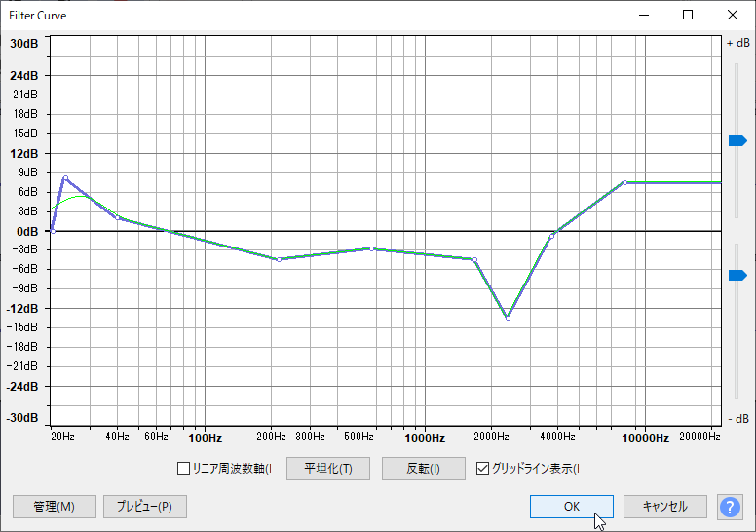Click the プレビュー(P) preview button
This screenshot has height=532, width=756.
point(145,507)
